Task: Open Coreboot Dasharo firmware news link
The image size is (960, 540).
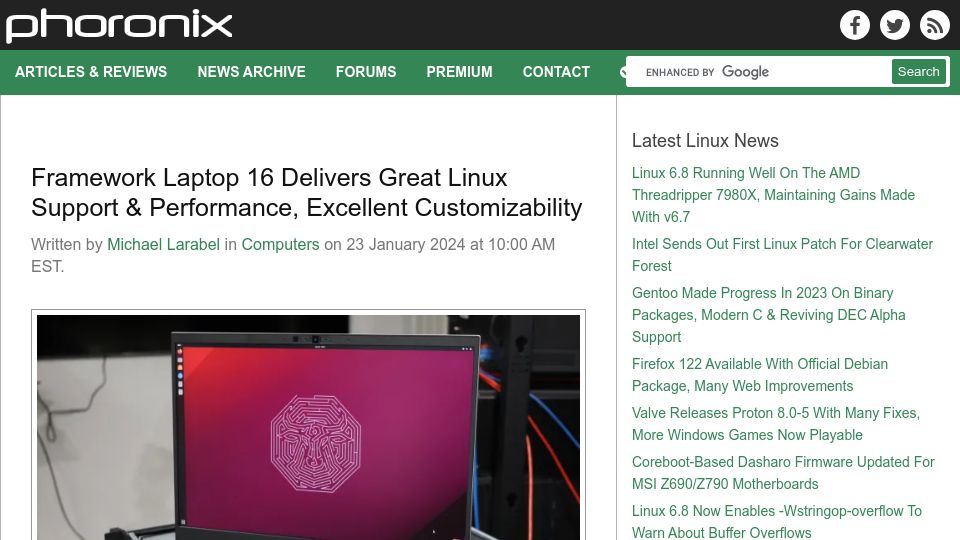Action: (x=783, y=473)
